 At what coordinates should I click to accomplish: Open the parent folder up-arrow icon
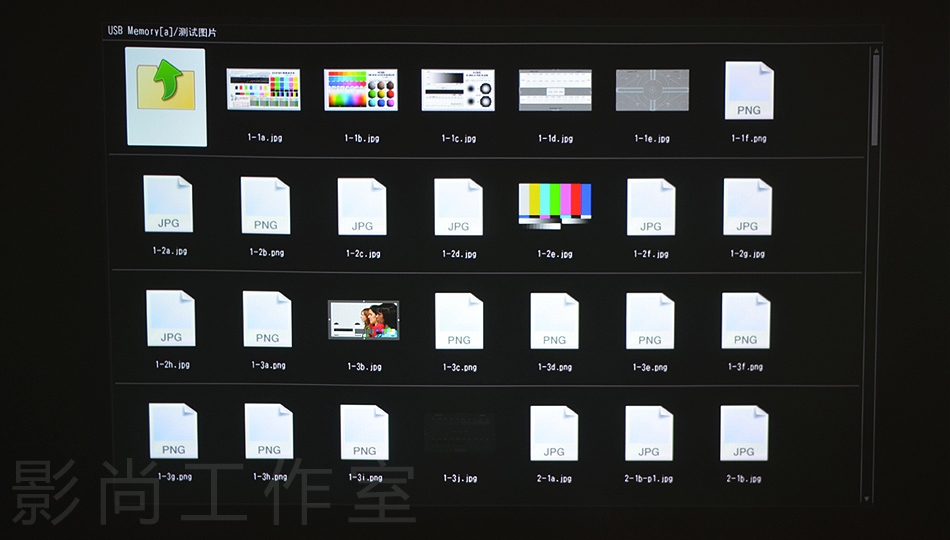point(166,96)
